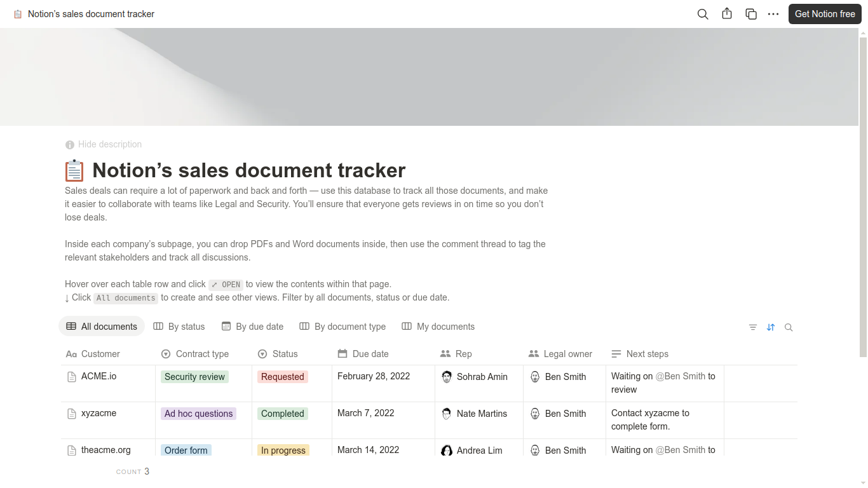
Task: Click the Nate Martins name text
Action: (482, 414)
